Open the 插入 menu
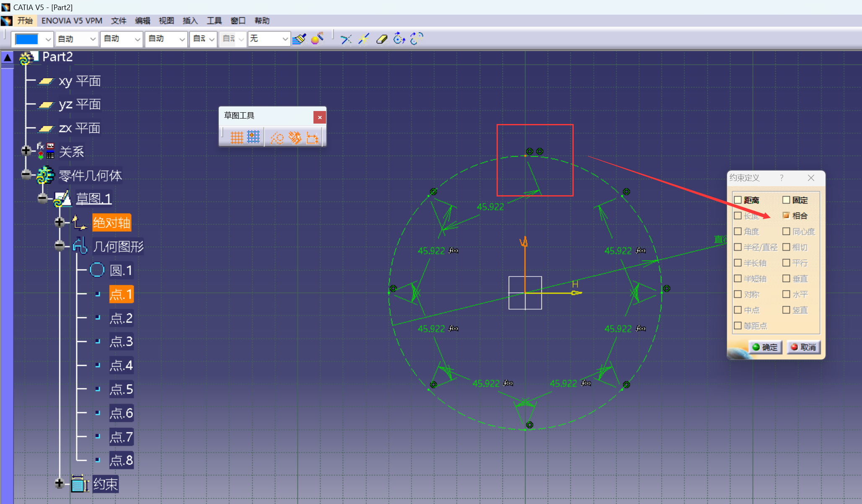Screen dimensions: 862x504 pos(190,21)
